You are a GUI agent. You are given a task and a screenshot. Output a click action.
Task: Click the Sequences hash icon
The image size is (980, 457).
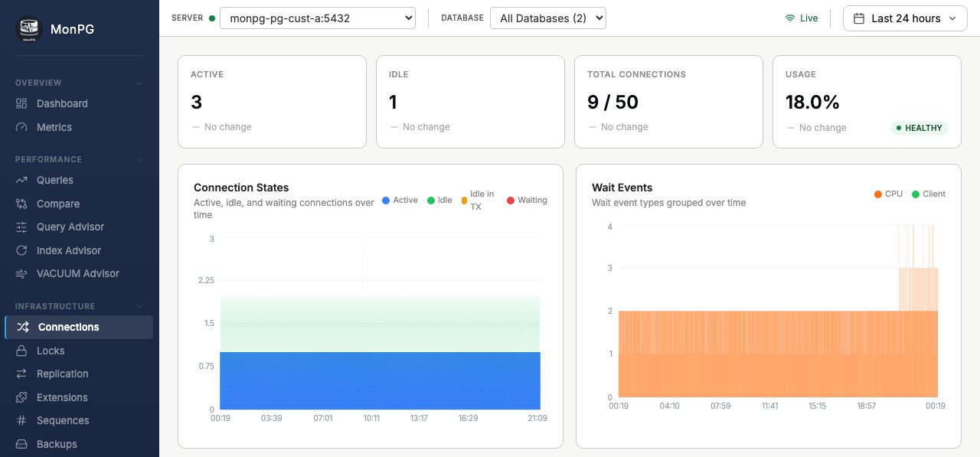[x=21, y=421]
